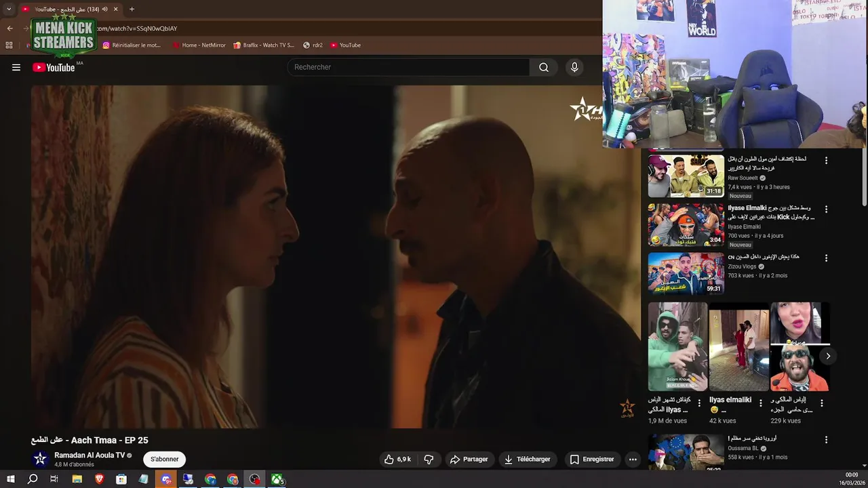The width and height of the screenshot is (868, 488).
Task: Open Windows taskbar search
Action: click(x=33, y=479)
